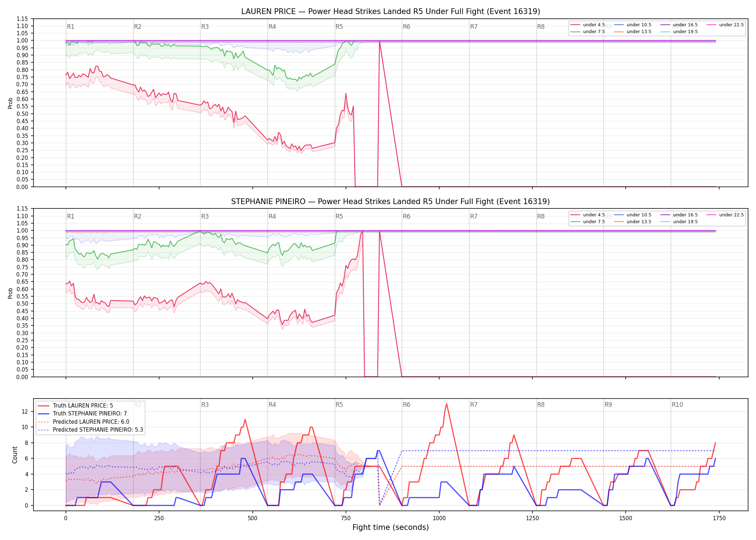The width and height of the screenshot is (756, 540).
Task: Click the x-axis tick label '500'
Action: point(252,518)
